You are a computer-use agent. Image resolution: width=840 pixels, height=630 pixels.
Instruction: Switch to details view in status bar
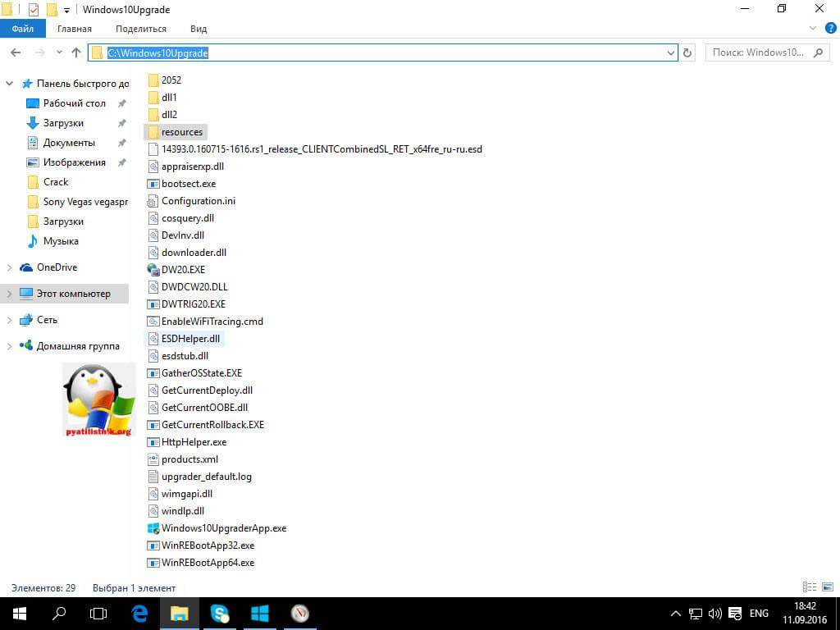point(810,587)
